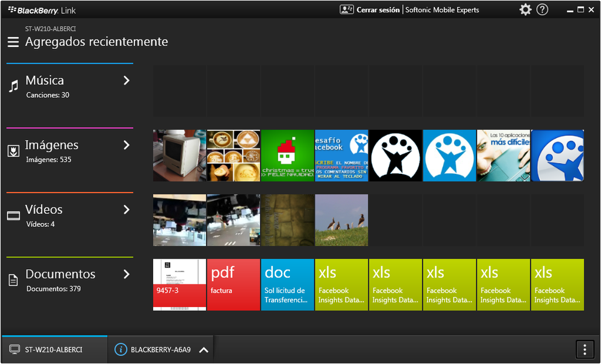Open the light blue Softonic logo image
Screen dimensions: 601x364
click(449, 155)
